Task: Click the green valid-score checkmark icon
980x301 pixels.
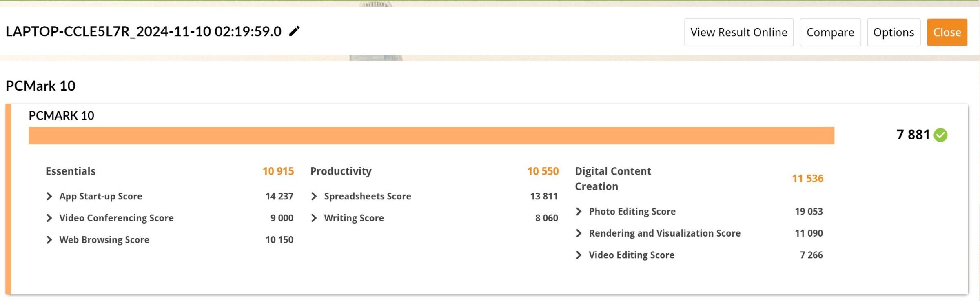Action: [940, 135]
